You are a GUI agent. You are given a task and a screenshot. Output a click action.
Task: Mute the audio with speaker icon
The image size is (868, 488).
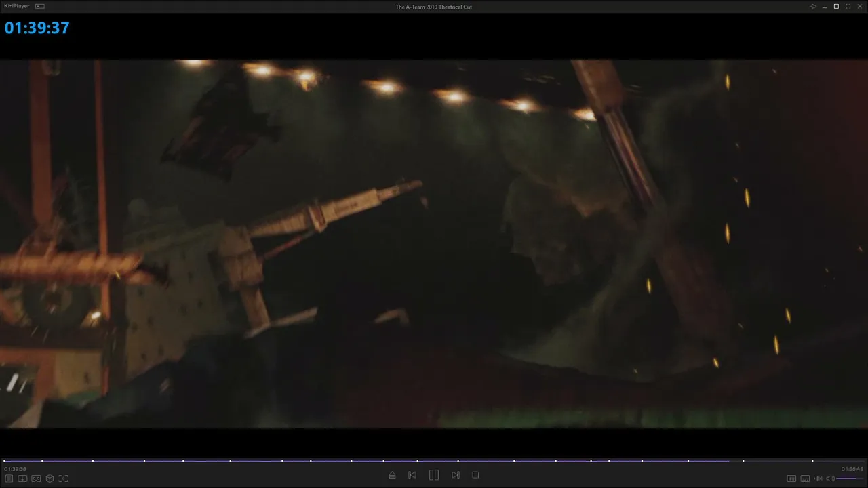pyautogui.click(x=830, y=479)
